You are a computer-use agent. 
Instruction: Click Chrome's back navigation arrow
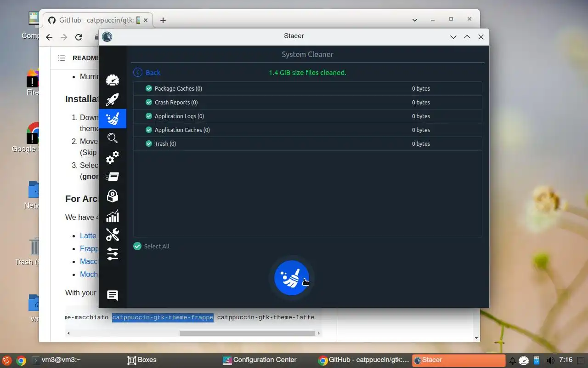click(x=49, y=37)
